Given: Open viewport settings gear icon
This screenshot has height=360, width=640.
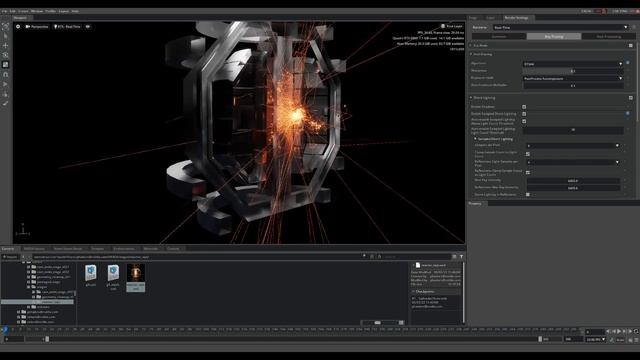Looking at the screenshot, I should click(x=18, y=27).
